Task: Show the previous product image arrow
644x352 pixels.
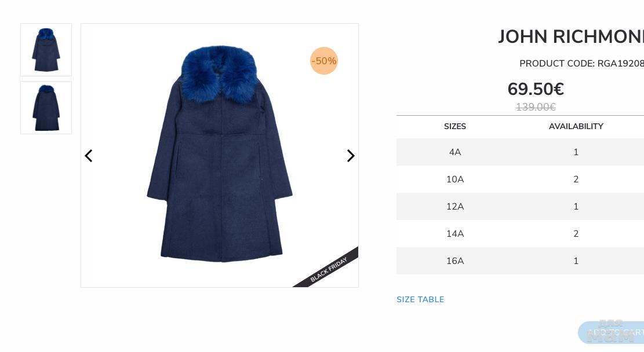Action: (89, 156)
